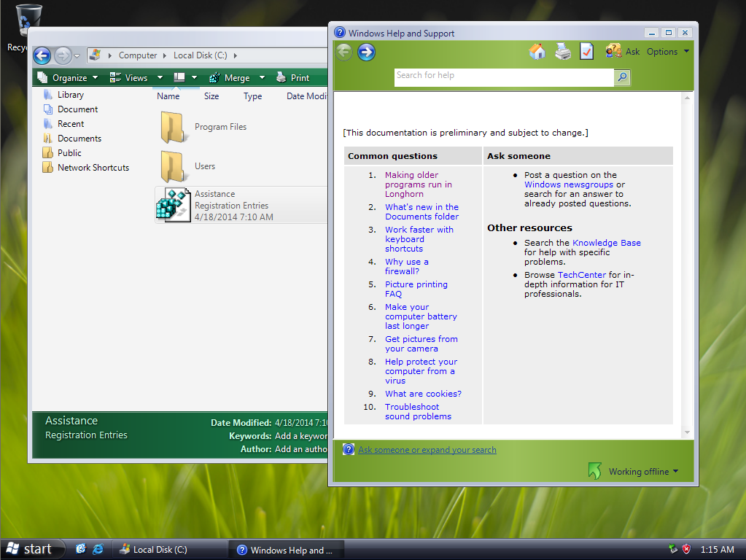Launch Internet Explorer from quick launch

click(98, 549)
